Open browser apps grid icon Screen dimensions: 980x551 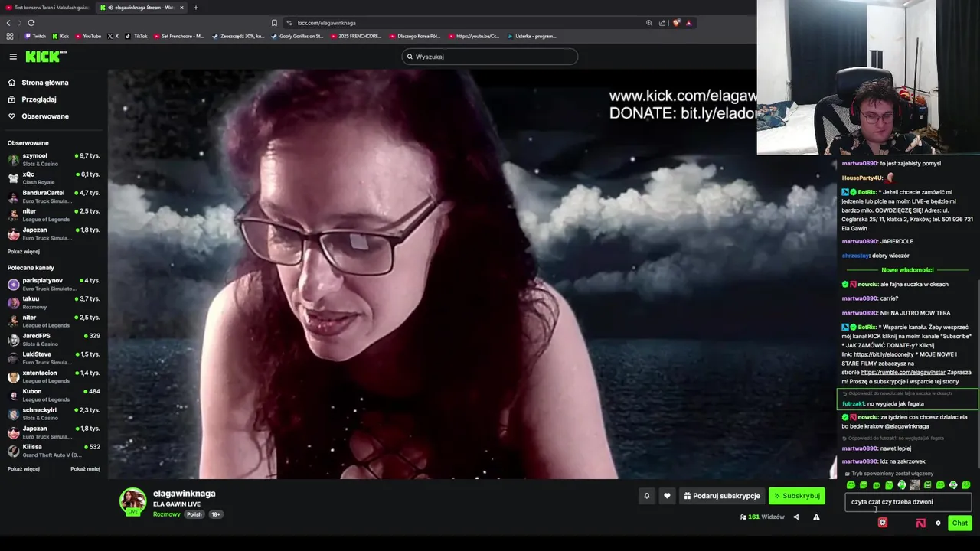click(x=10, y=36)
